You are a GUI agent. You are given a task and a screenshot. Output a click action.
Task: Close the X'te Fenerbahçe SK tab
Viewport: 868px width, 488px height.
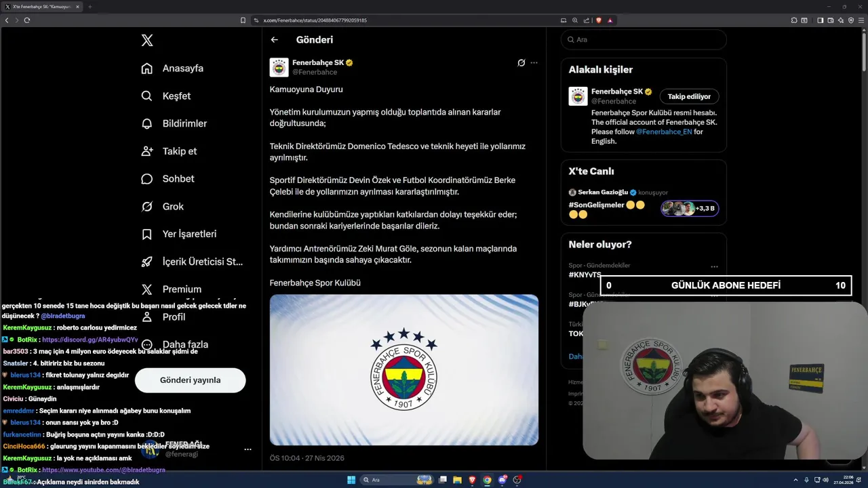(77, 7)
